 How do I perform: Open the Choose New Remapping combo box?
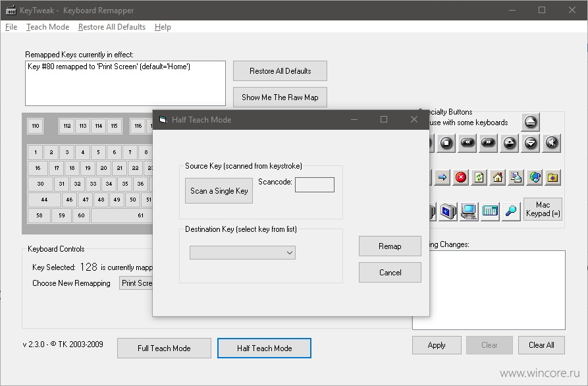(136, 283)
